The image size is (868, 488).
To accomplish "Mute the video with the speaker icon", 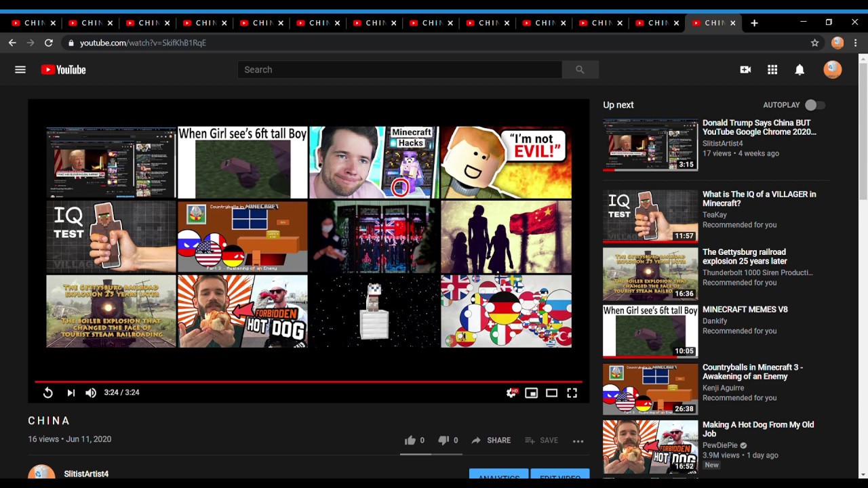I will 91,392.
